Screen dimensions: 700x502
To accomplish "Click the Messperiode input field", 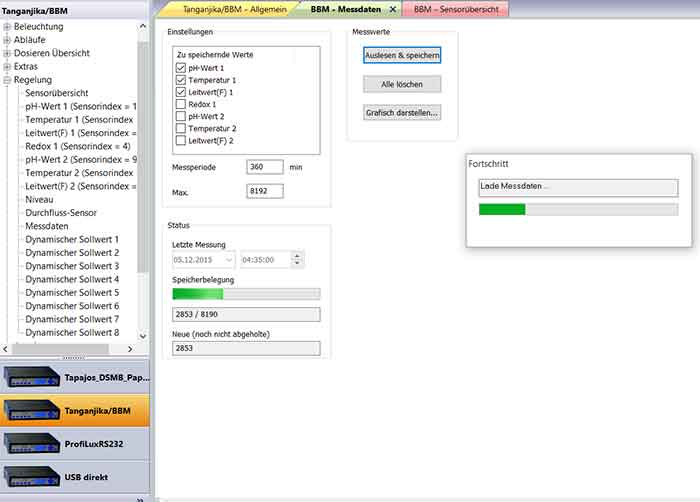I will pos(265,167).
